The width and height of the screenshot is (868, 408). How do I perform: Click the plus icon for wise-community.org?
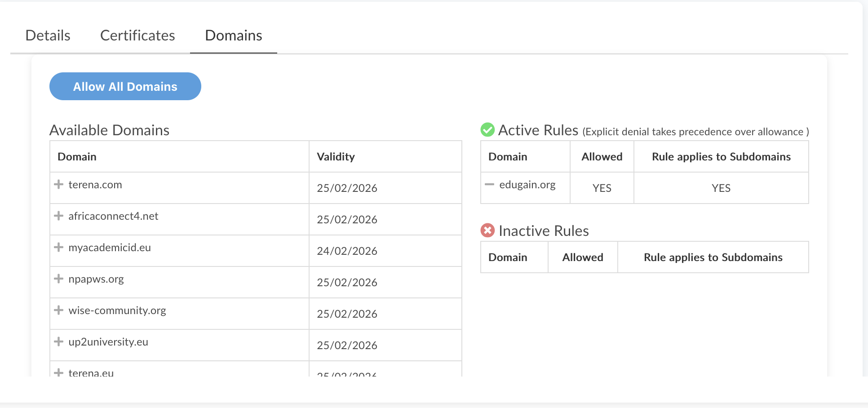click(58, 310)
